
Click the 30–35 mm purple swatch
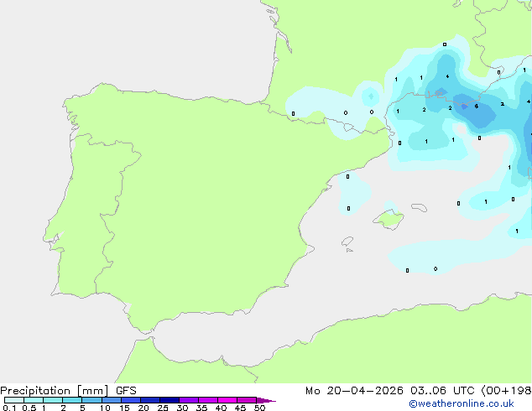click(x=189, y=400)
